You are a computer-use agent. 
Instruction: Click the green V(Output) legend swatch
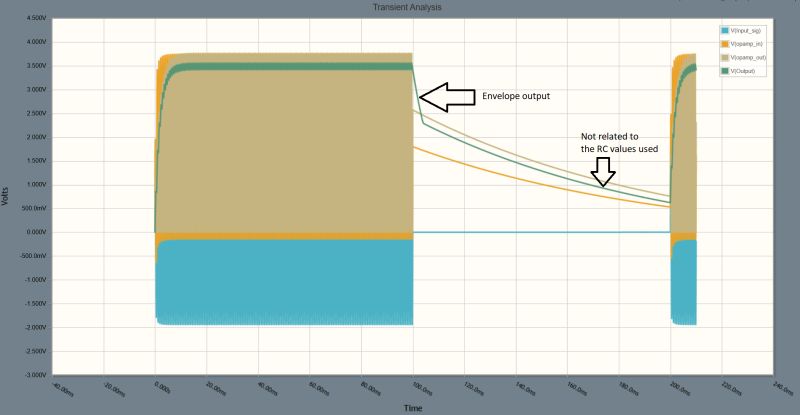point(724,71)
